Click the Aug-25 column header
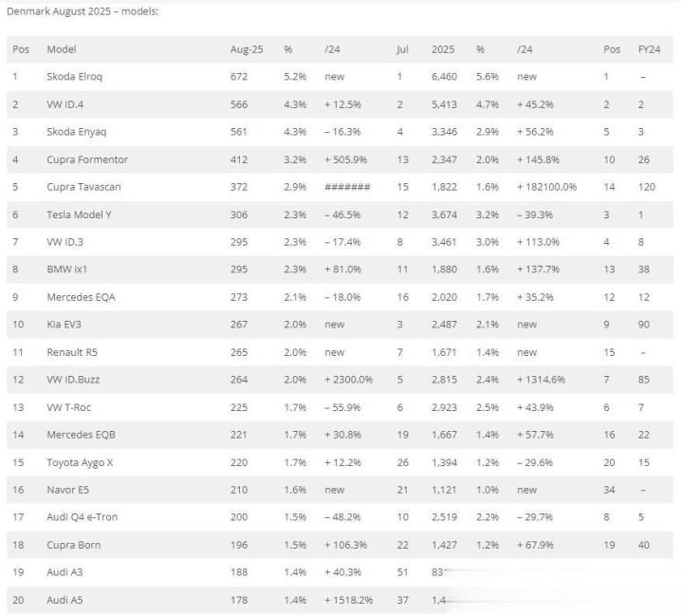The width and height of the screenshot is (682, 616). (245, 48)
